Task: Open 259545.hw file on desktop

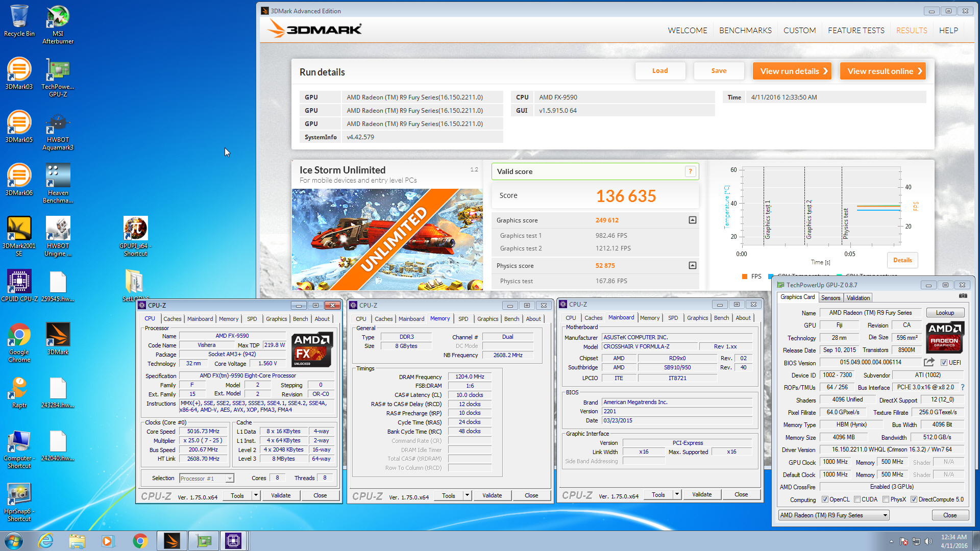Action: click(58, 286)
